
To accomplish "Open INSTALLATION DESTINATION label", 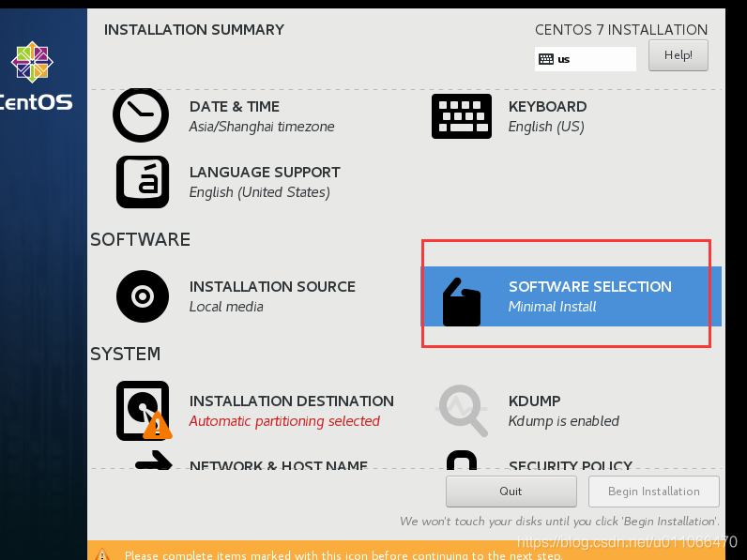I will [292, 401].
